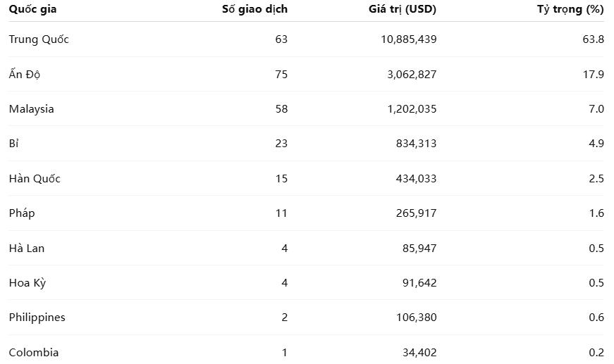Image resolution: width=614 pixels, height=364 pixels.
Task: Select the "Philippines" country cell
Action: coord(37,318)
